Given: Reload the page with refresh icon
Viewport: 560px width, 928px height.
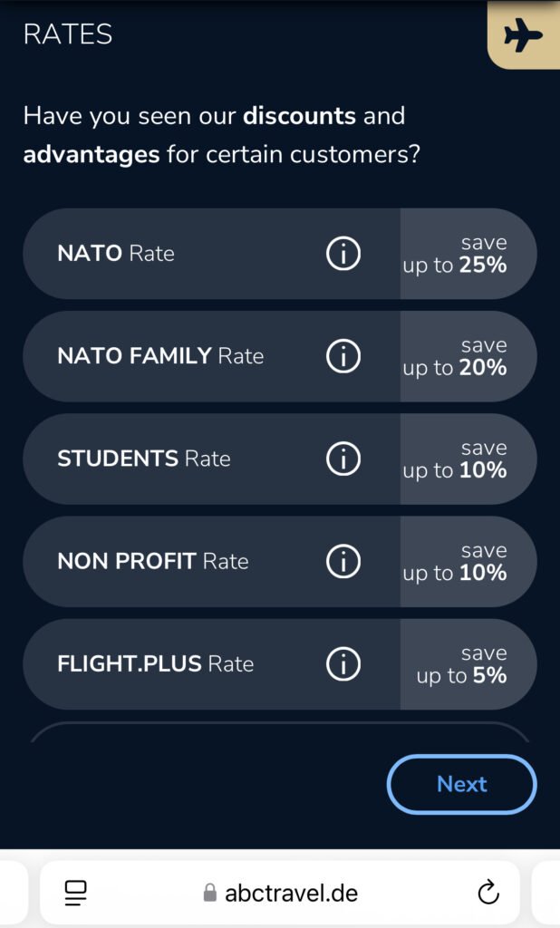Looking at the screenshot, I should pyautogui.click(x=488, y=893).
